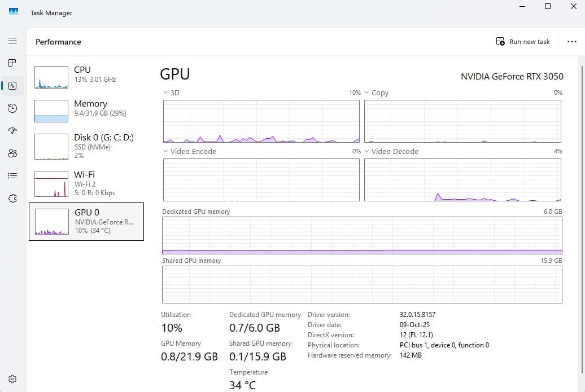Open the Processes page icon
The height and width of the screenshot is (392, 585).
(12, 63)
